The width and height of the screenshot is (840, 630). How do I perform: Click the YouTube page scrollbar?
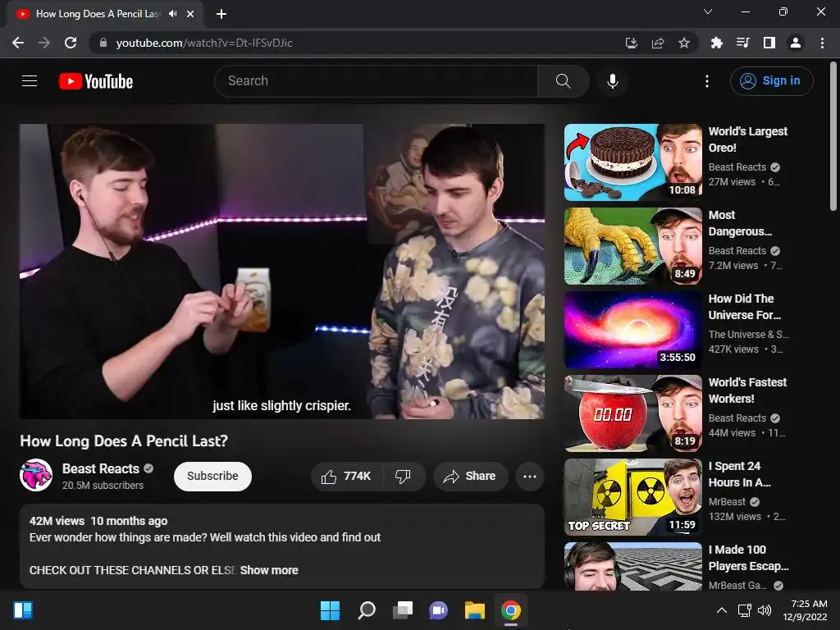pyautogui.click(x=833, y=137)
